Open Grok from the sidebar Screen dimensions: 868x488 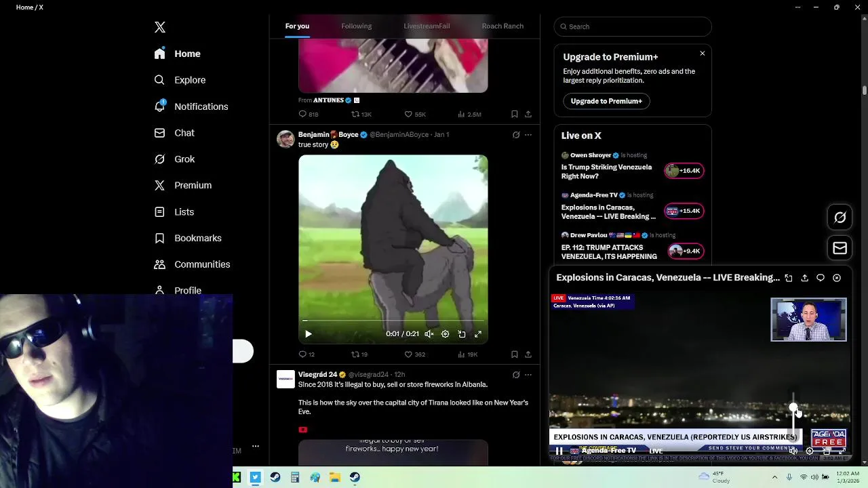click(175, 159)
